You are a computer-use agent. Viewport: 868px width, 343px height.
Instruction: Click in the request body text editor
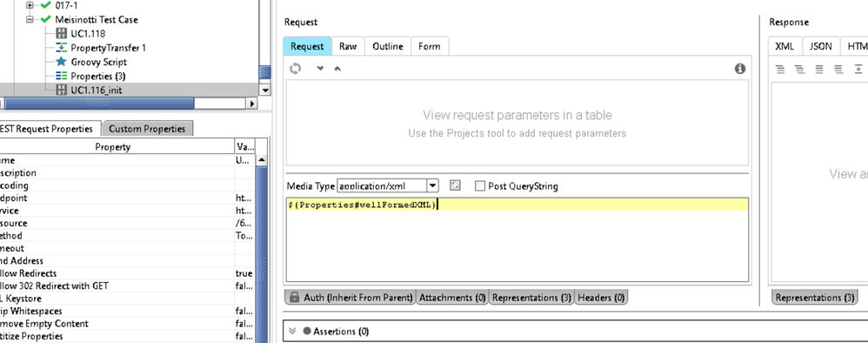click(x=517, y=239)
